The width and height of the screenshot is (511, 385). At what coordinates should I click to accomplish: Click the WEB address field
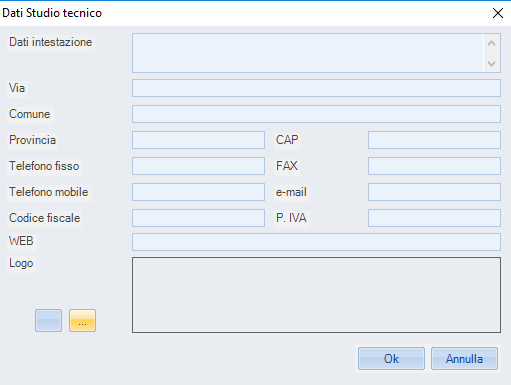(316, 242)
